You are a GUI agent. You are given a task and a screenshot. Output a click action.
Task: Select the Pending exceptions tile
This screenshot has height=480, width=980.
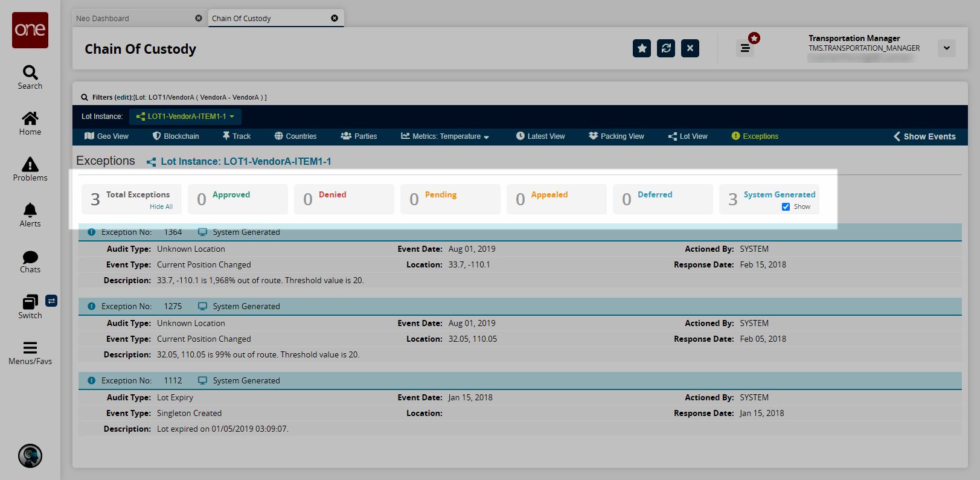click(x=450, y=199)
